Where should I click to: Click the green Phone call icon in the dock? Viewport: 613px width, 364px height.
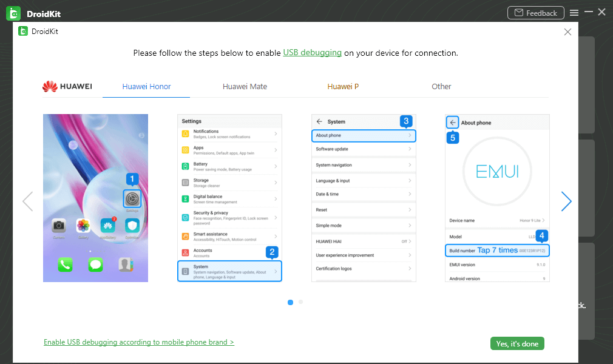pos(66,265)
